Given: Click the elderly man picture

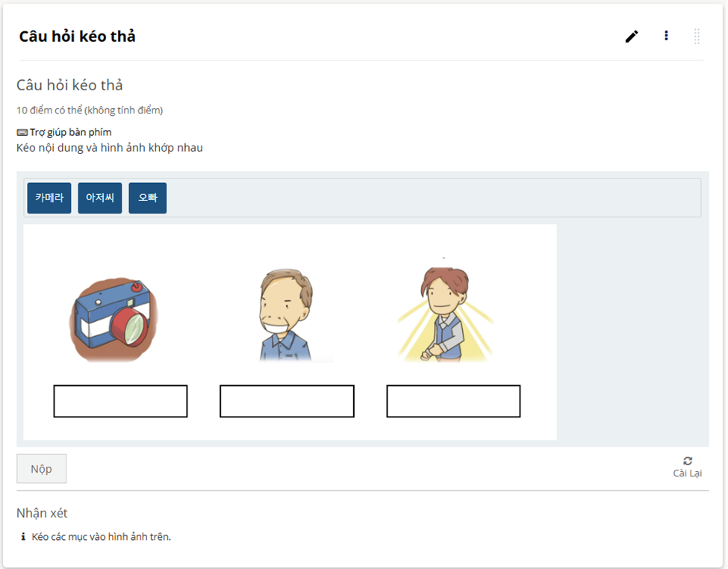Looking at the screenshot, I should pyautogui.click(x=286, y=315).
